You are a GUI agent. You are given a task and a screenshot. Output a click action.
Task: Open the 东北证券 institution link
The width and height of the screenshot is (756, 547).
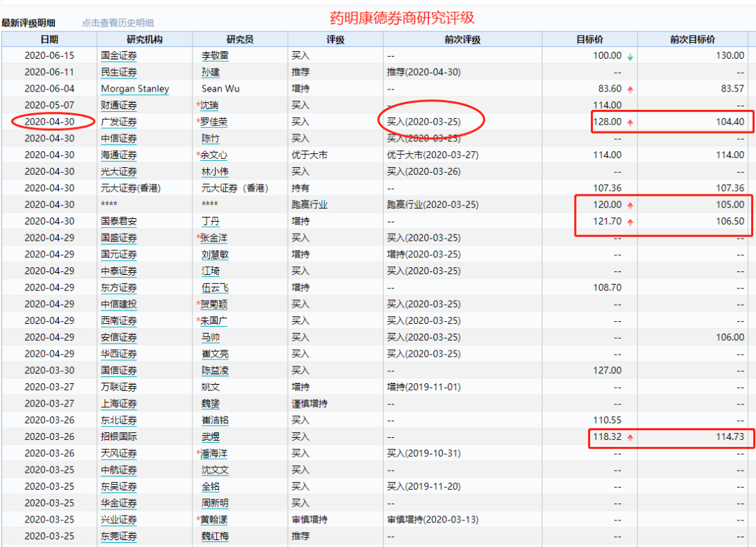pyautogui.click(x=118, y=420)
